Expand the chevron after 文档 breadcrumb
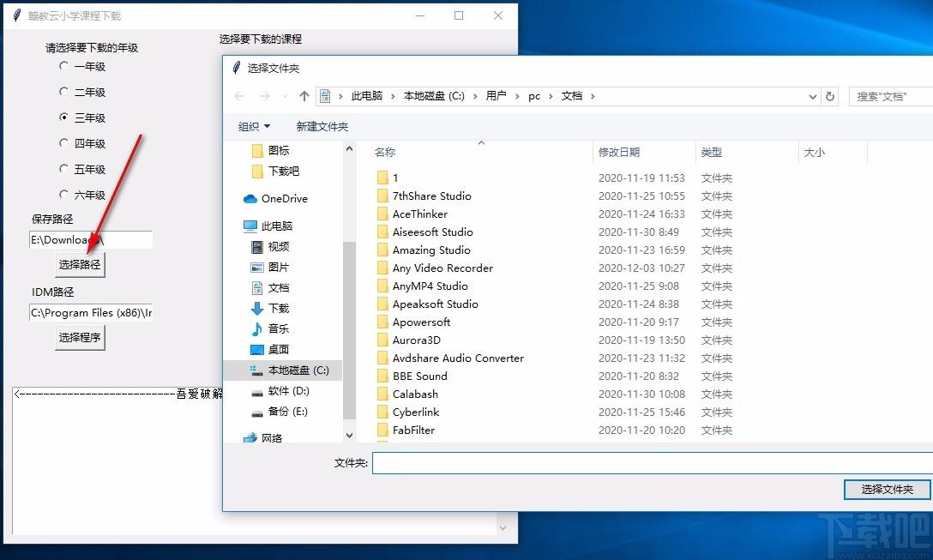Screen dimensions: 933x560 coord(593,96)
